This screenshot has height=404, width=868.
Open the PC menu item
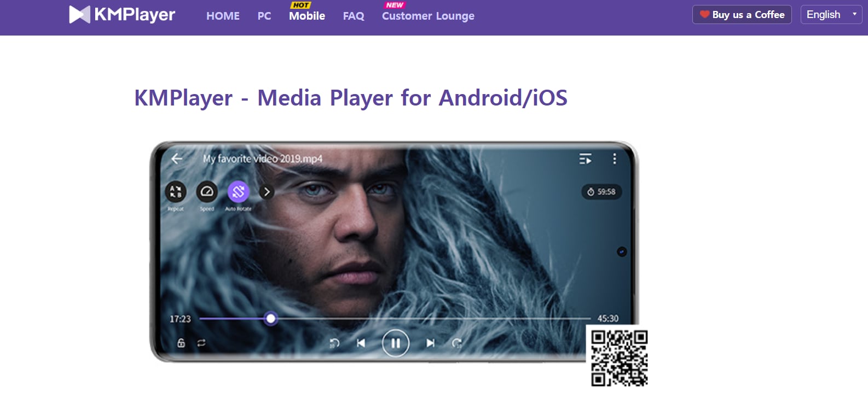(264, 16)
